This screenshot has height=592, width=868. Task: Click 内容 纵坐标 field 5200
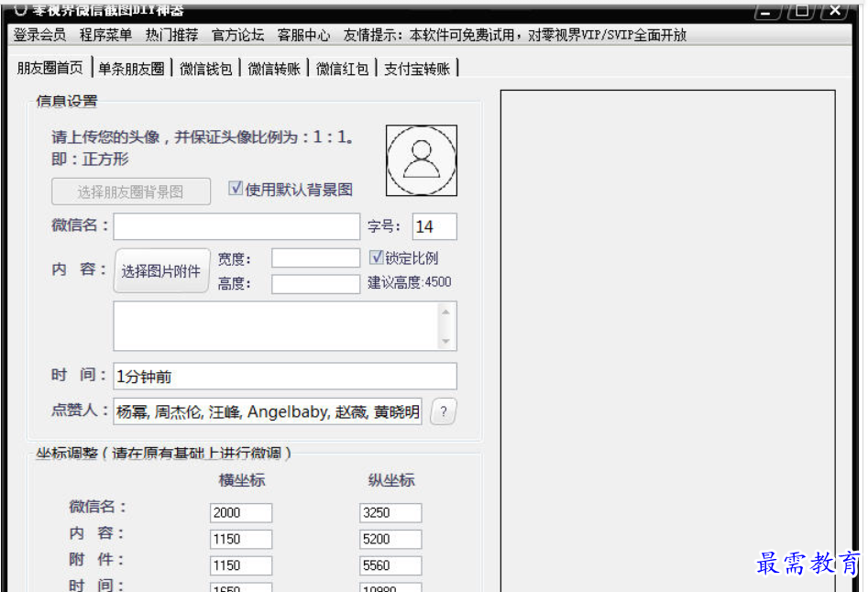pos(390,539)
